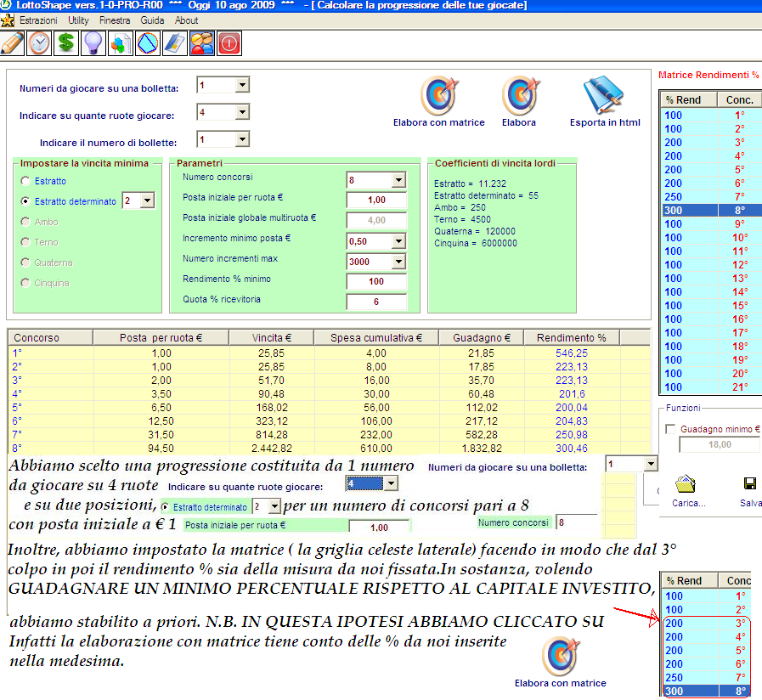Choose the Ambo radio button
The width and height of the screenshot is (762, 700).
[x=25, y=222]
